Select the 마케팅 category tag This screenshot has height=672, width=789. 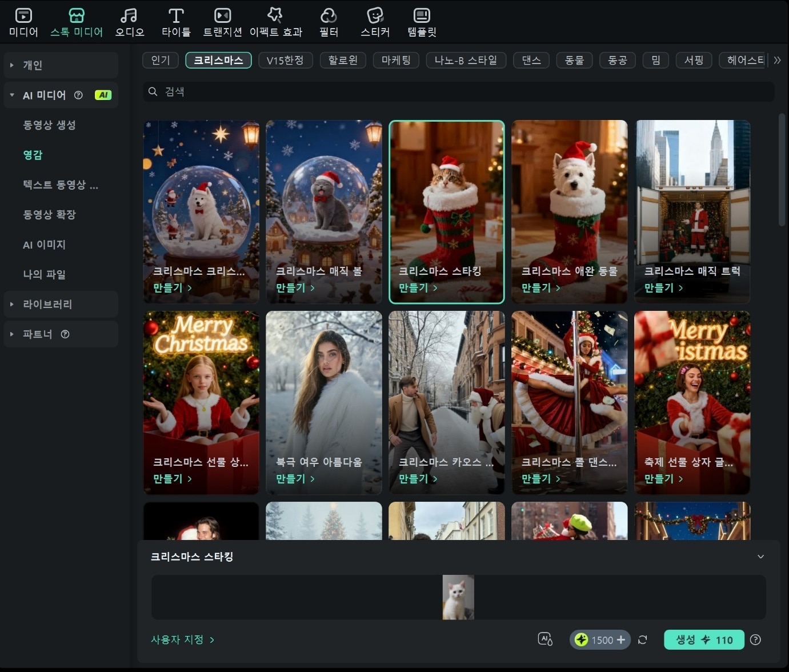396,61
